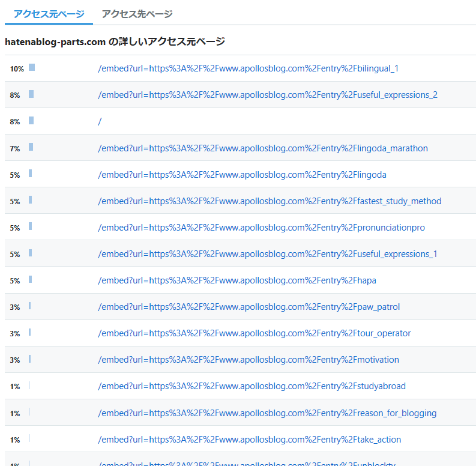
Task: Click the 5% value in fastest_study_method row
Action: [x=15, y=201]
